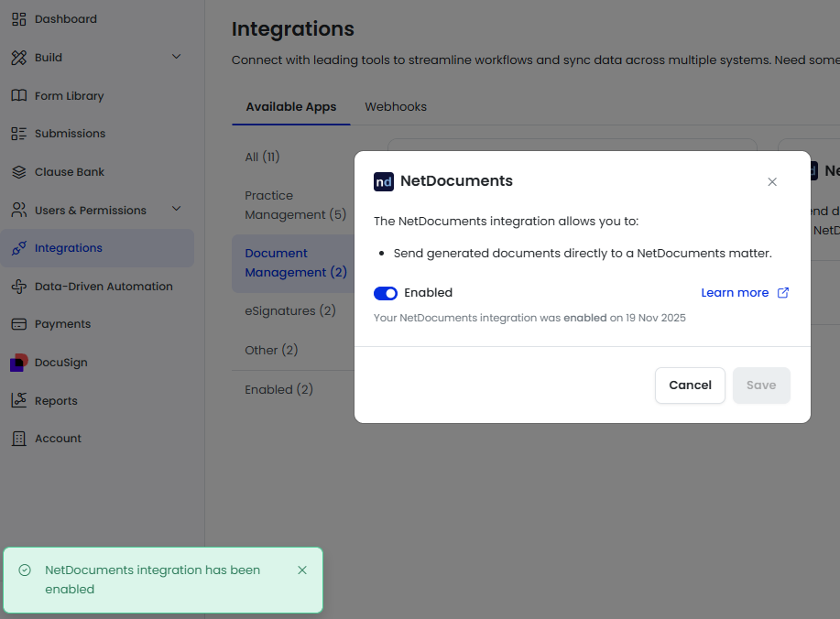Expand the Users & Permissions chevron
This screenshot has height=619, width=840.
coord(176,209)
